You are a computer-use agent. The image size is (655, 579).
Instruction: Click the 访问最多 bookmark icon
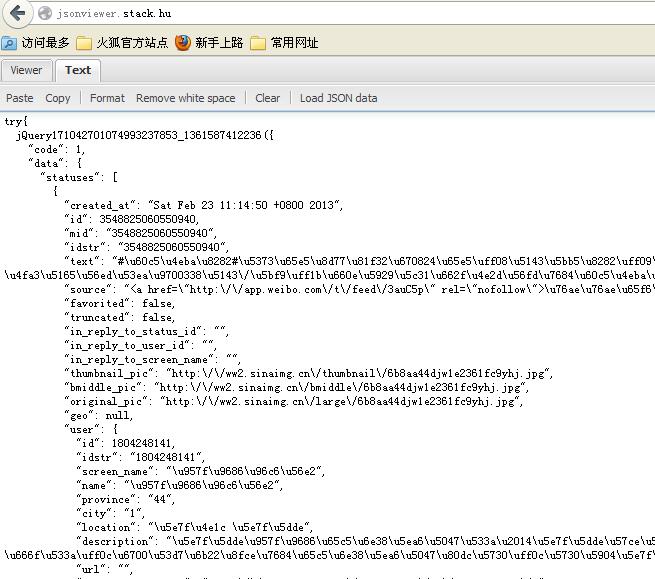(x=9, y=43)
